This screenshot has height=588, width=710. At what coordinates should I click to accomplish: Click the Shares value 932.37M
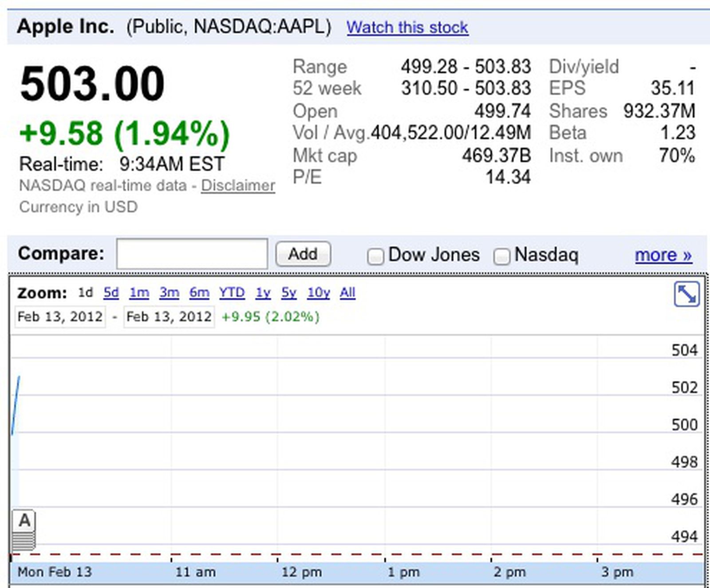point(659,110)
